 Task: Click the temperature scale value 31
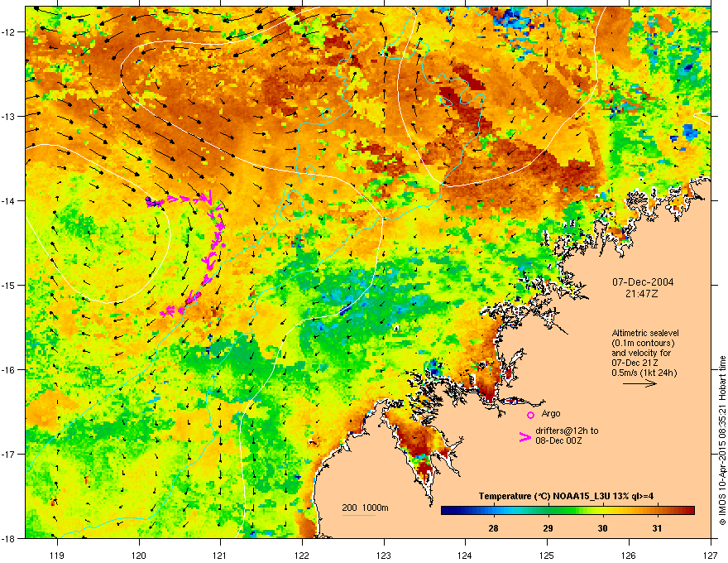pyautogui.click(x=657, y=528)
